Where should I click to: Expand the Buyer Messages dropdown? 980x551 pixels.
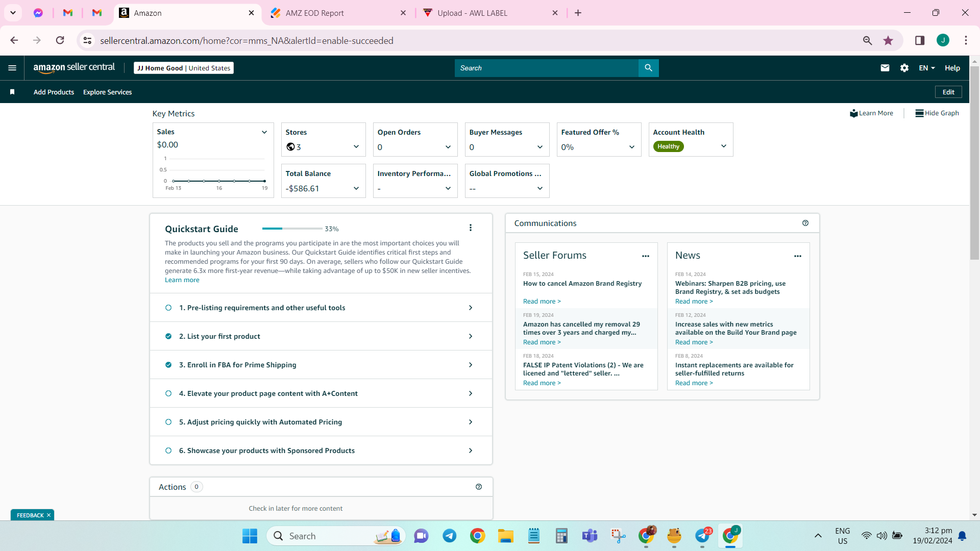(x=540, y=147)
